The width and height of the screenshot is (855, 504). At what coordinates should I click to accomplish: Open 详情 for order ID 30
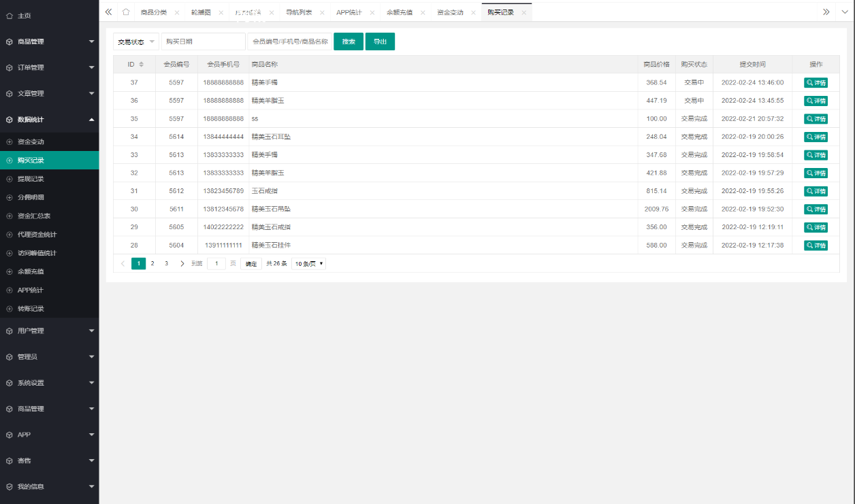816,209
